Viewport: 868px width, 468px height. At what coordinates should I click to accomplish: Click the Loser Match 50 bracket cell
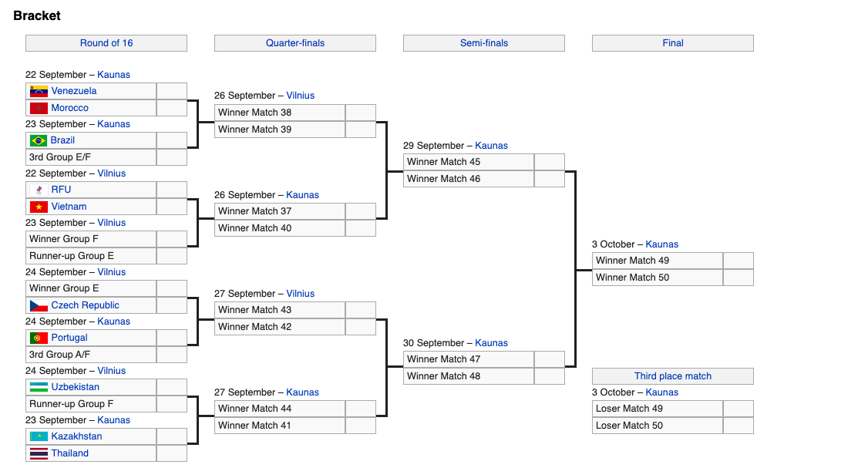pyautogui.click(x=658, y=426)
